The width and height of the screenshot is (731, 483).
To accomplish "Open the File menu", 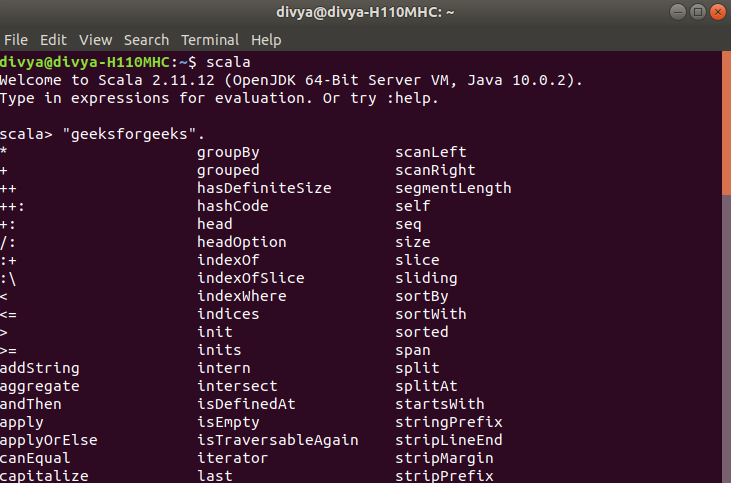I will pyautogui.click(x=16, y=40).
